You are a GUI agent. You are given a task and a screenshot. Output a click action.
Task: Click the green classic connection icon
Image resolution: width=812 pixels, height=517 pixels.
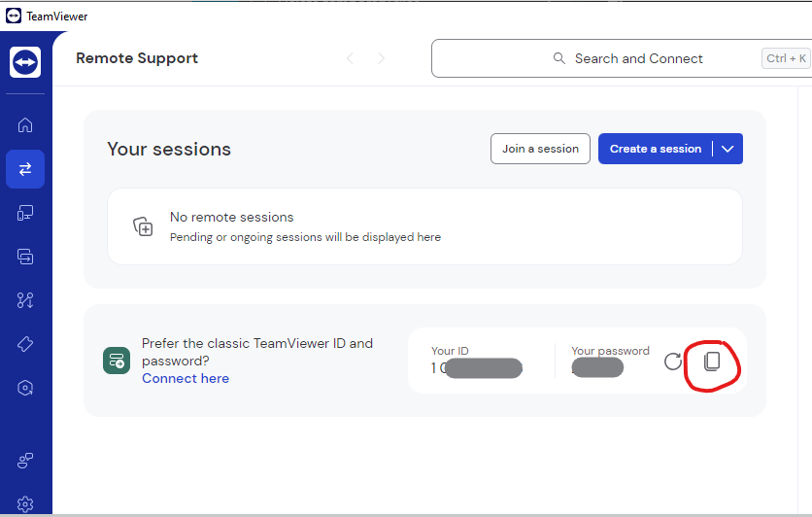pyautogui.click(x=117, y=361)
